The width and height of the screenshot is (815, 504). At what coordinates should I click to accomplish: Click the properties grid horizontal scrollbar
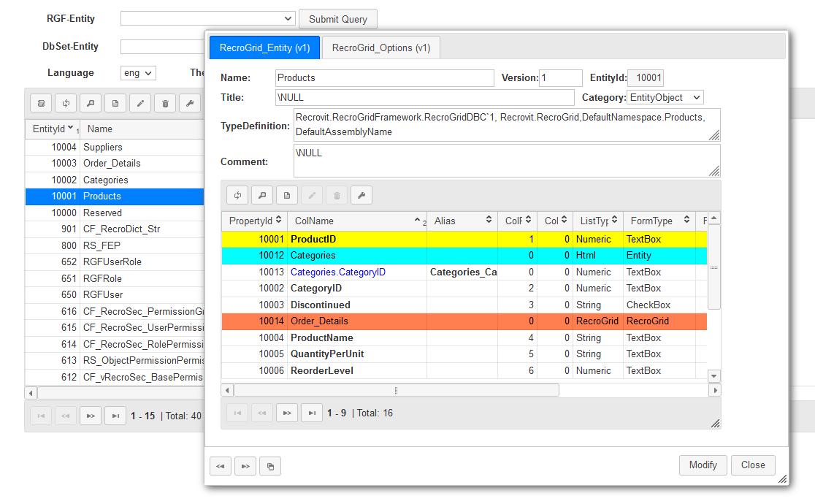point(397,391)
